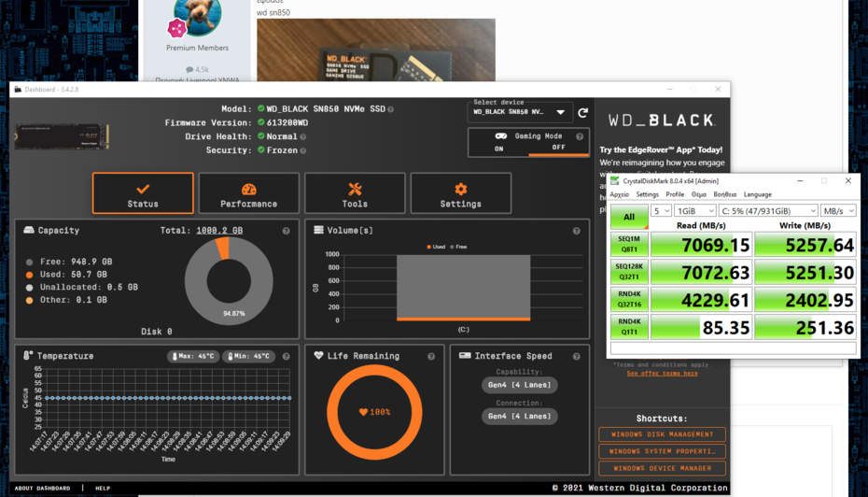
Task: Refresh the device list icon
Action: pyautogui.click(x=583, y=113)
